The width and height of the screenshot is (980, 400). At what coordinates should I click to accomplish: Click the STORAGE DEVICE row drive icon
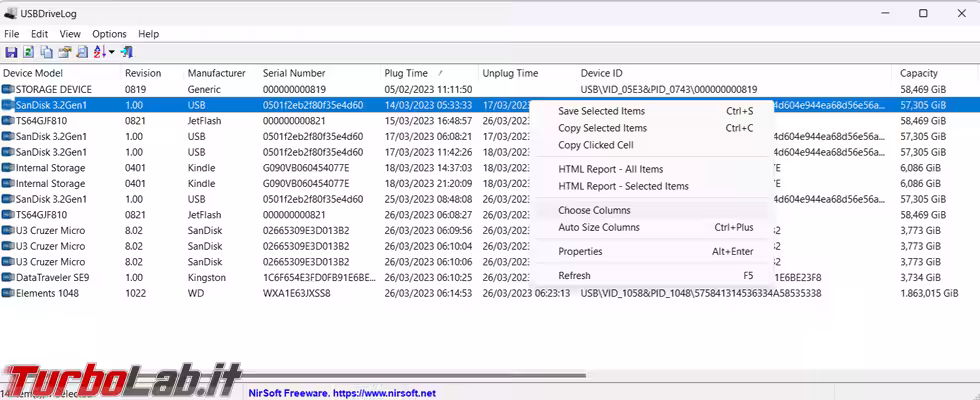click(8, 89)
